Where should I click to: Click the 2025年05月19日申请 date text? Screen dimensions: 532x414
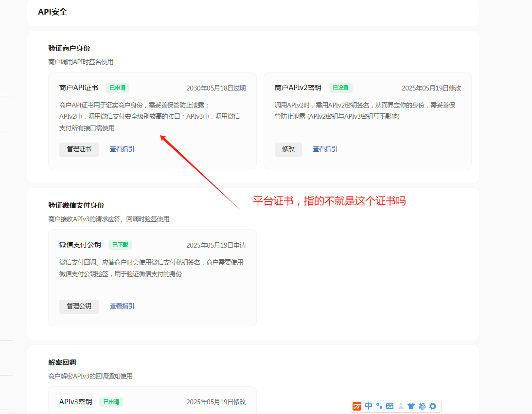(x=216, y=245)
